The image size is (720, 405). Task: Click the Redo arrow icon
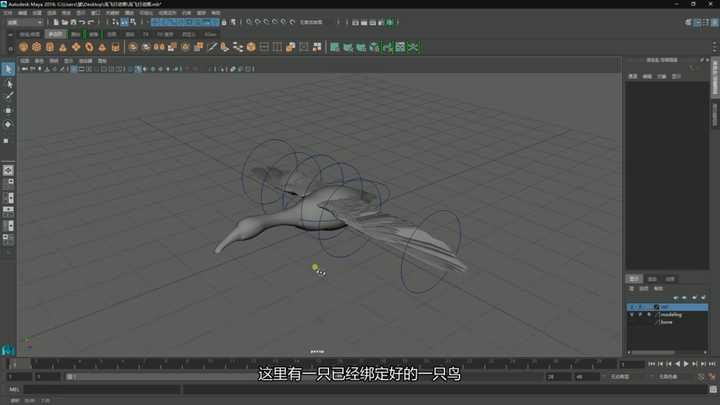pyautogui.click(x=91, y=22)
